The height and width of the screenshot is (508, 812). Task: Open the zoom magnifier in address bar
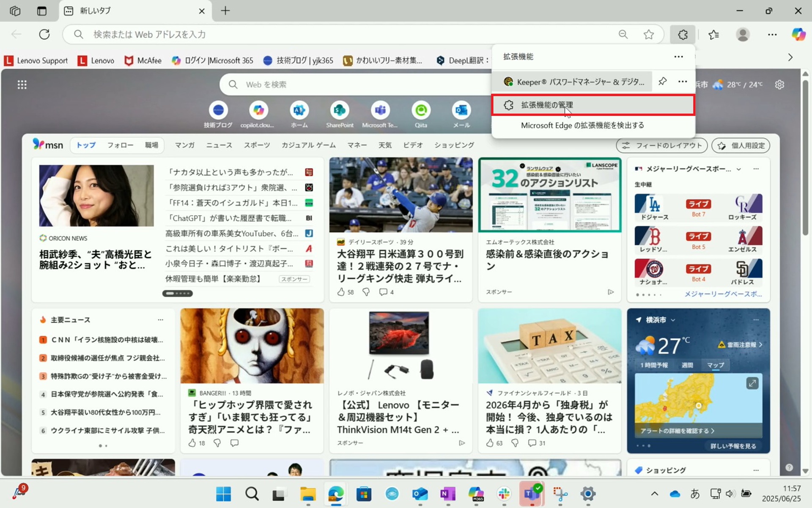623,35
